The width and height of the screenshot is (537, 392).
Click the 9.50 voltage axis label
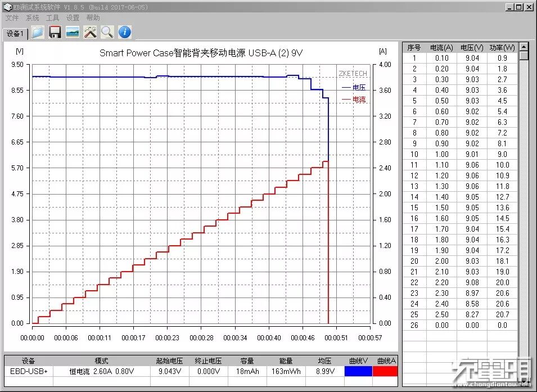click(x=17, y=65)
